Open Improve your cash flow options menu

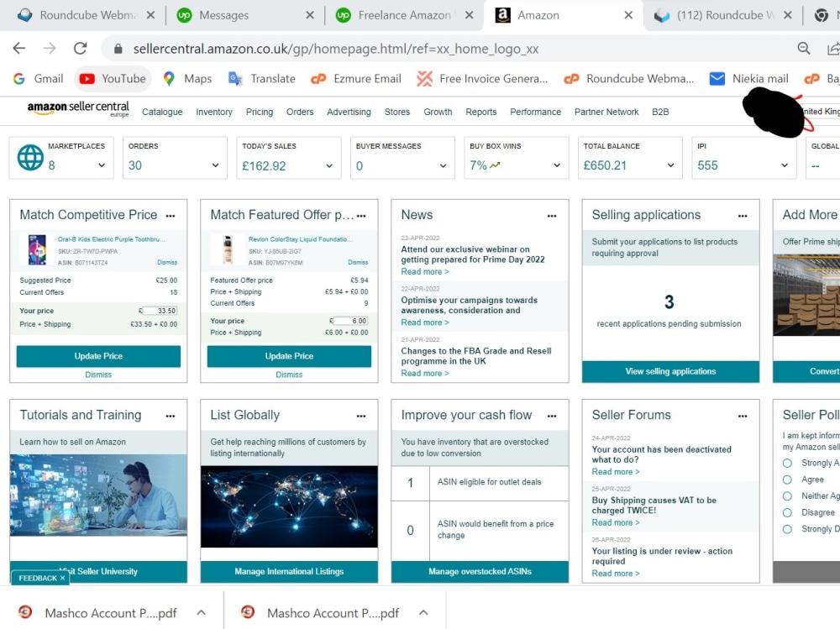[552, 416]
